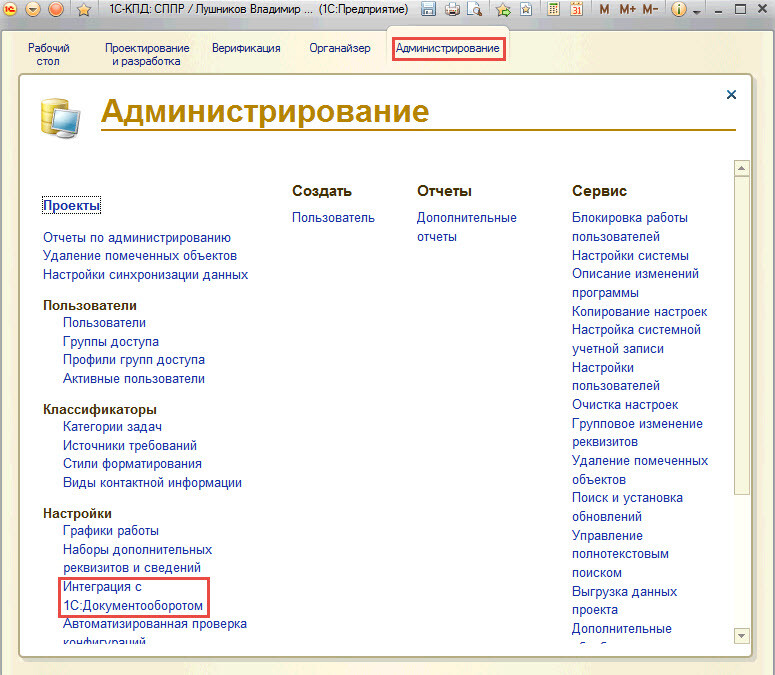Expand the dropdown arrow next to the info icon
The height and width of the screenshot is (675, 775).
(x=695, y=10)
